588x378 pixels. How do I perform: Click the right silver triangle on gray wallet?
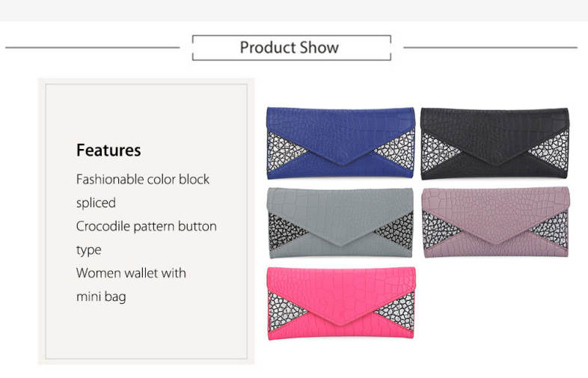pos(399,229)
